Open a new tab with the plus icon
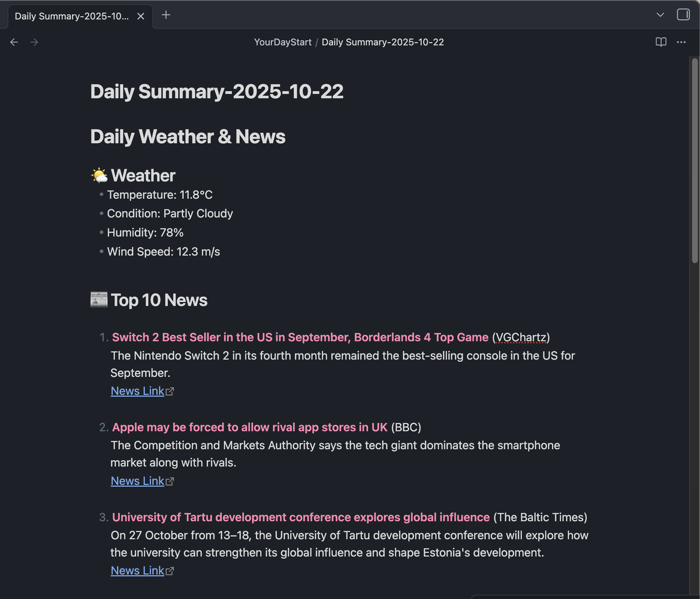This screenshot has height=599, width=700. pos(166,16)
